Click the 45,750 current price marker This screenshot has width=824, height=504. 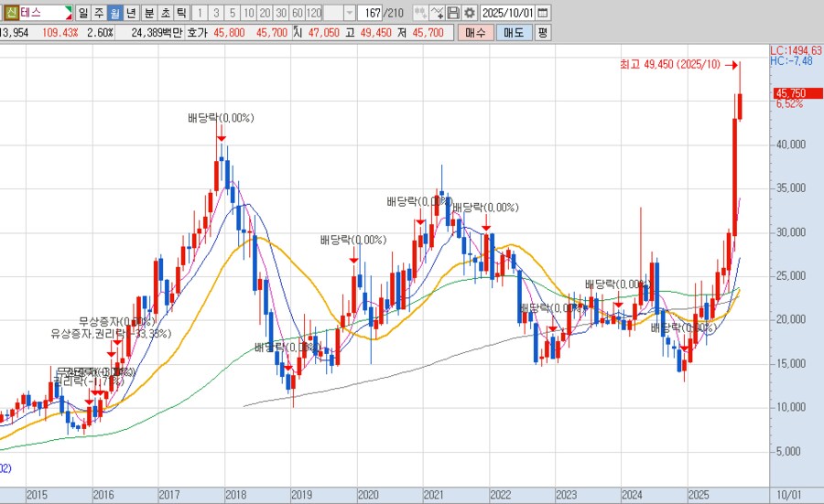coord(790,93)
